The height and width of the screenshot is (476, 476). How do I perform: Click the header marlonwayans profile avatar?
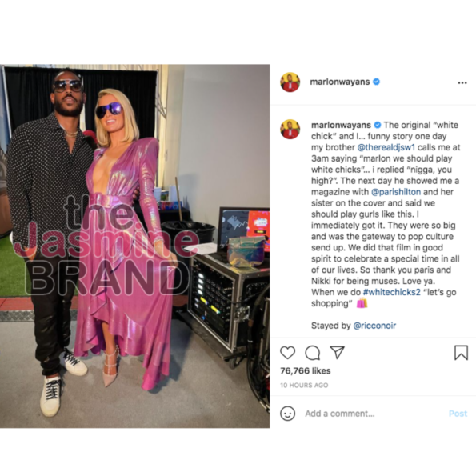(x=290, y=82)
